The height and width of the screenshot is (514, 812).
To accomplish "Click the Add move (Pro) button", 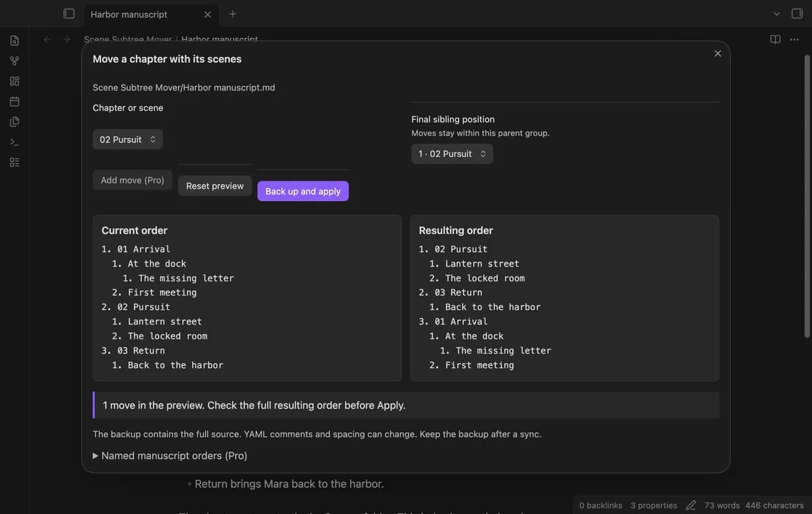I will pyautogui.click(x=133, y=180).
